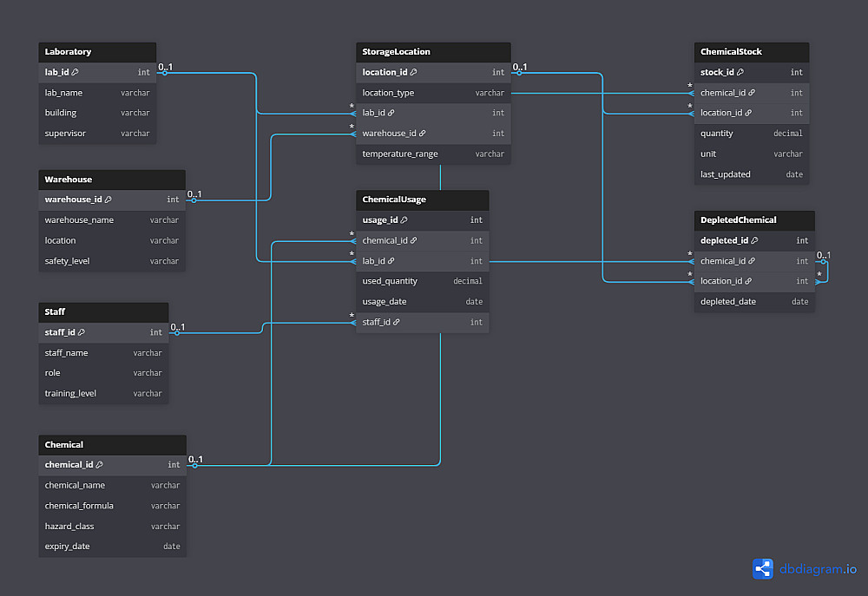Click the key icon beside DepletedChemical depleted_id
The height and width of the screenshot is (596, 868).
[x=754, y=240]
